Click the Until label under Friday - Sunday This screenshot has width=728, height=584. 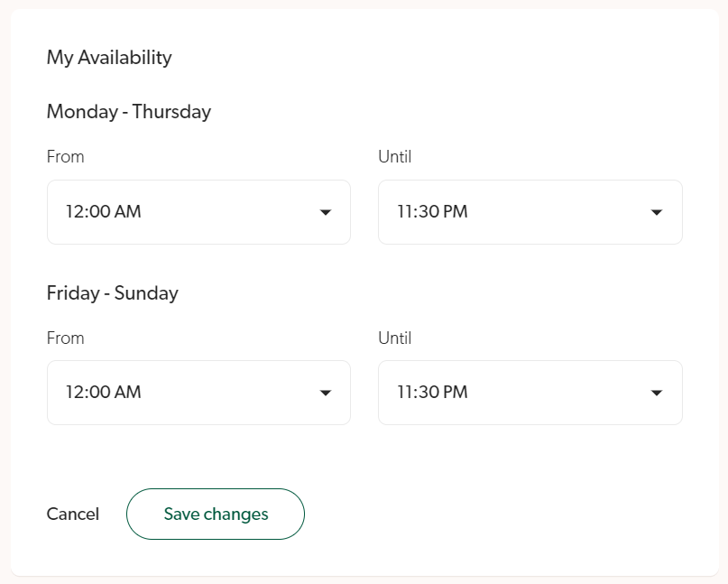point(395,338)
